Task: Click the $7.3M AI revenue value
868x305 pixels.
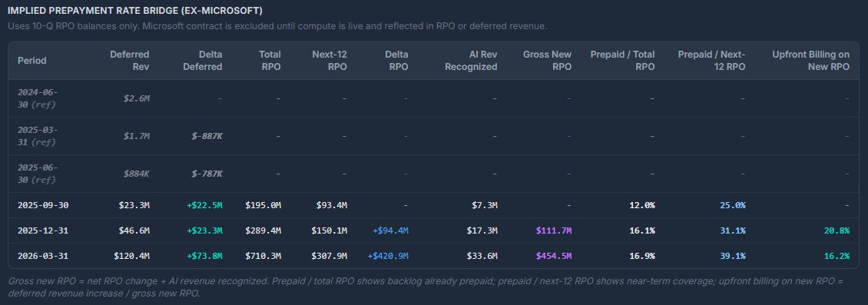Action: coord(484,205)
